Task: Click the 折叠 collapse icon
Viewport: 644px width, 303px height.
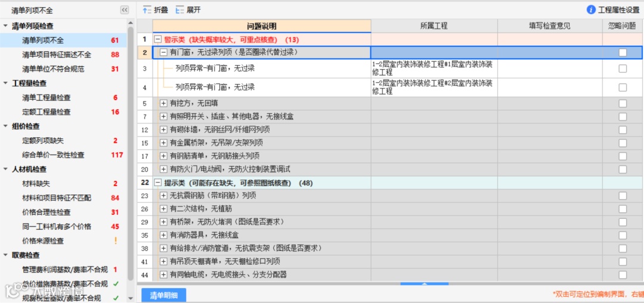Action: 147,10
